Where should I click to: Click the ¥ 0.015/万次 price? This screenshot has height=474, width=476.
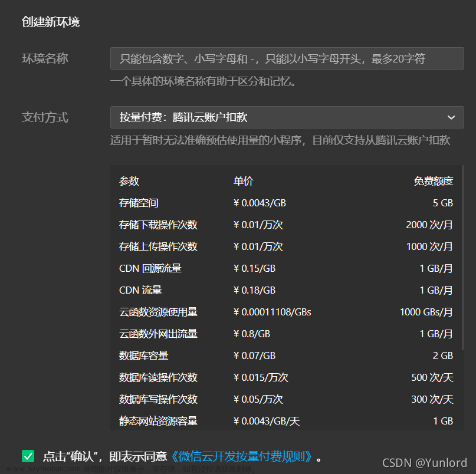(x=261, y=378)
